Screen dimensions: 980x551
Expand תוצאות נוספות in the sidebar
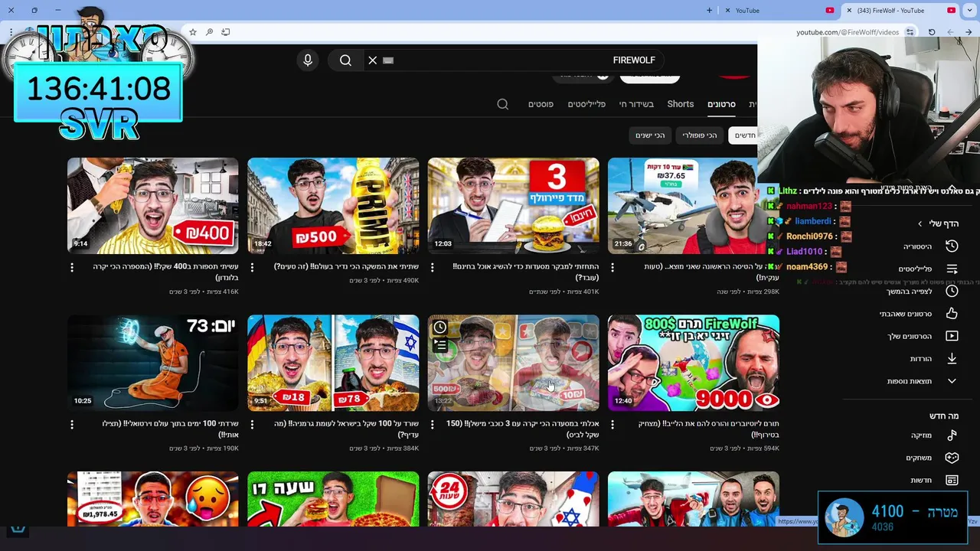click(x=923, y=381)
